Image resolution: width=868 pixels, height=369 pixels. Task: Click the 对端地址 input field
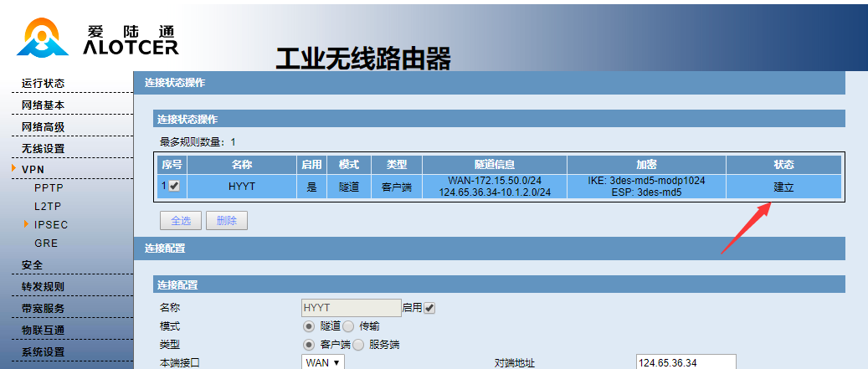click(685, 362)
